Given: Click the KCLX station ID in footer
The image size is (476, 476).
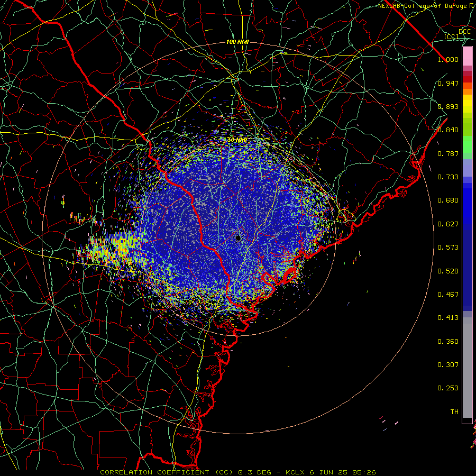Looking at the screenshot, I should click(x=295, y=472).
